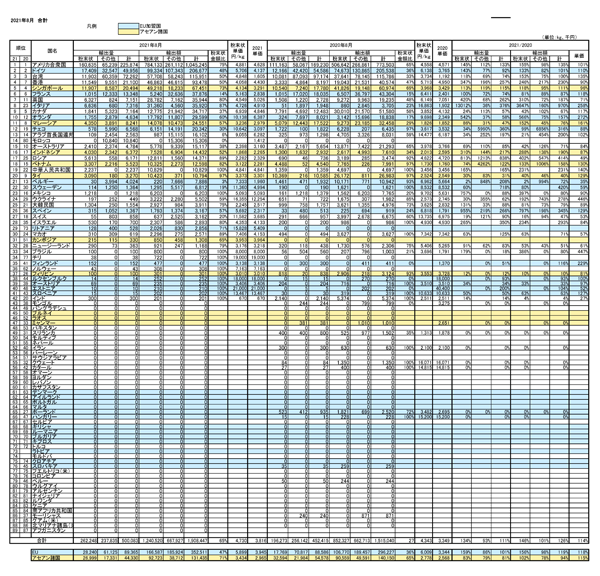600x576 pixels.
Task: Select the 'モロッコ' country cell
Action: tap(52, 141)
